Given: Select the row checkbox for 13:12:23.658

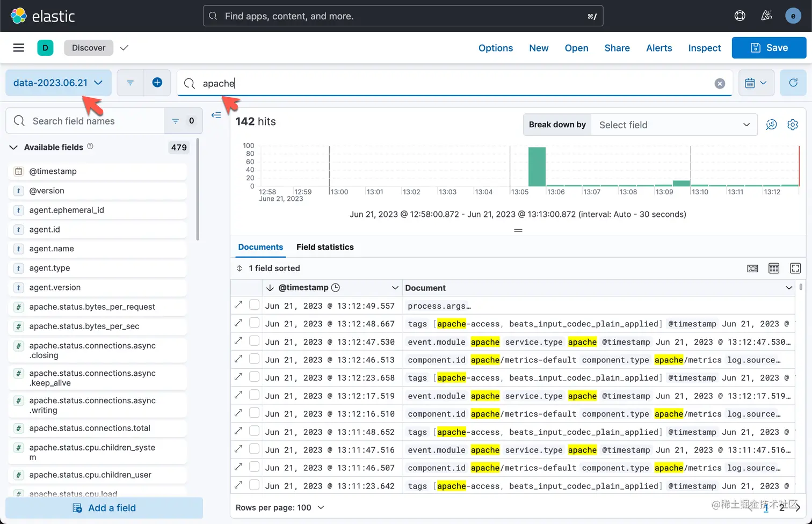Looking at the screenshot, I should tap(255, 377).
